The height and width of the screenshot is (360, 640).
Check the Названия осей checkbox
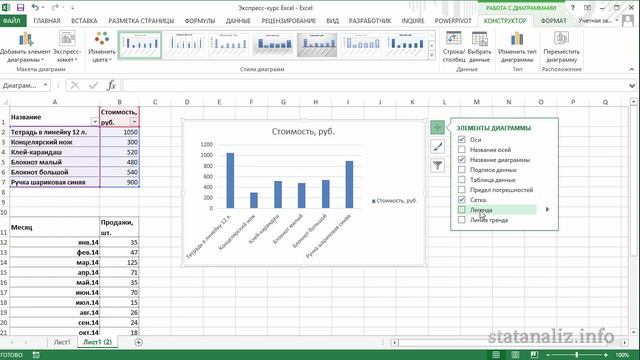pyautogui.click(x=462, y=149)
